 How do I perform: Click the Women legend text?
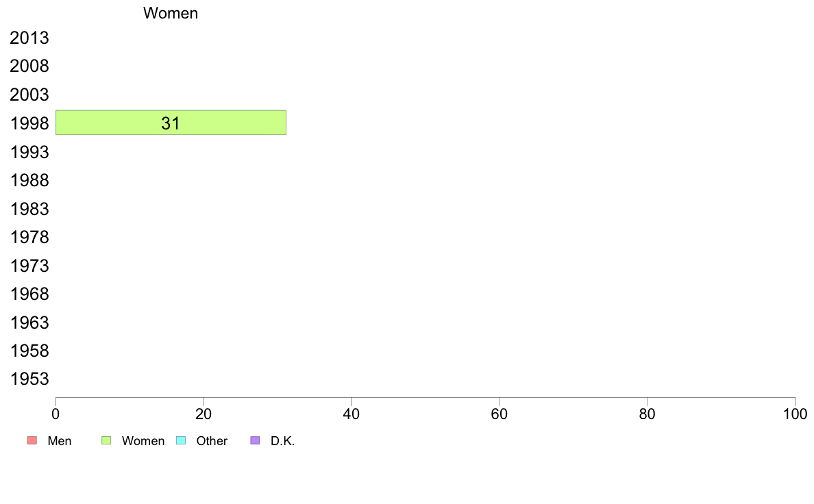click(143, 441)
